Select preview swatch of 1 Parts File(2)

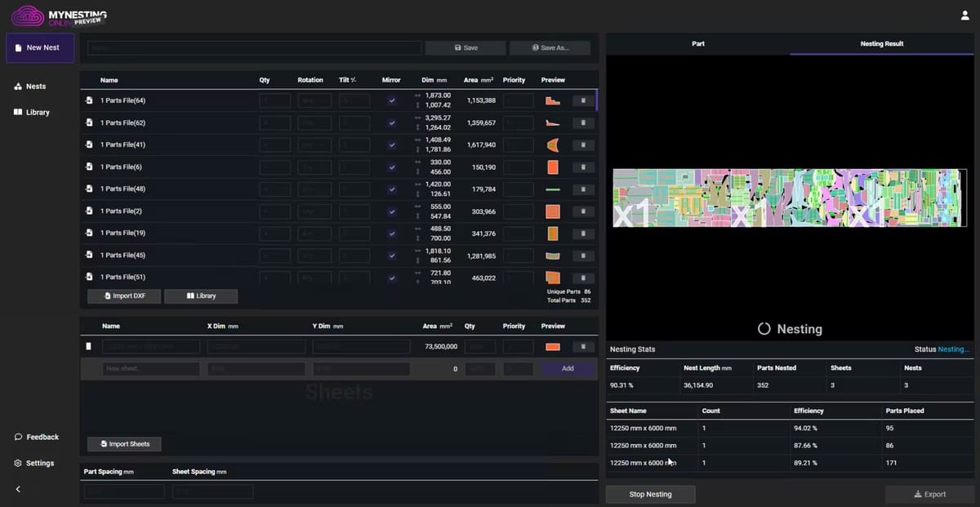tap(553, 211)
